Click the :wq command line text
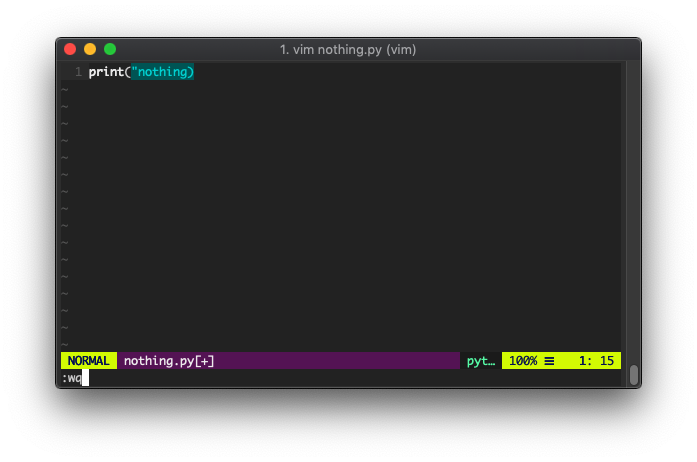Viewport: 697px width, 462px height. (72, 378)
